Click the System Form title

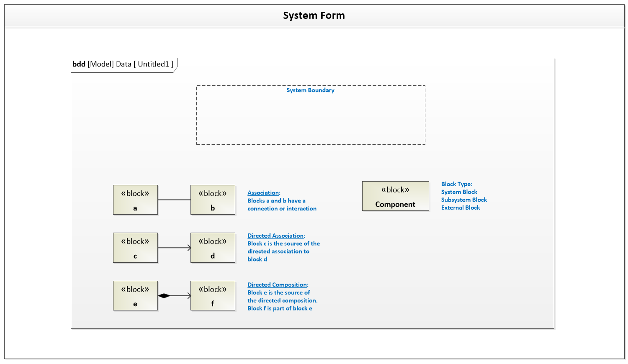[x=314, y=15]
